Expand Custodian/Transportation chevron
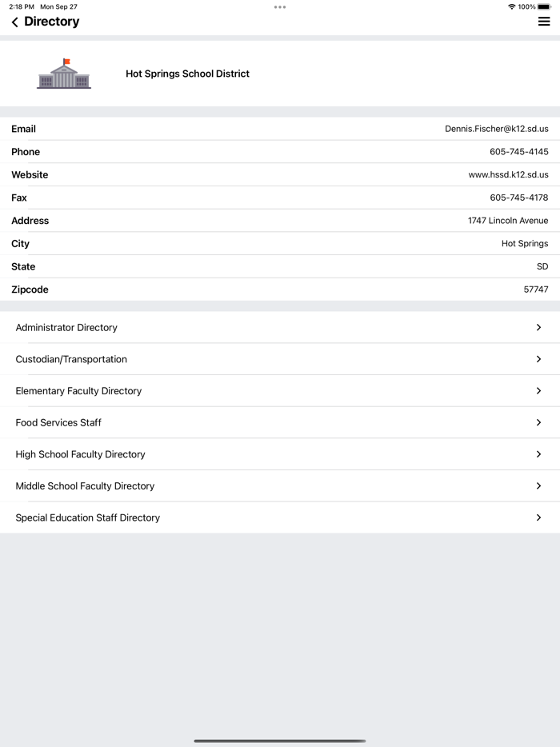Viewport: 560px width, 747px height. pyautogui.click(x=538, y=359)
